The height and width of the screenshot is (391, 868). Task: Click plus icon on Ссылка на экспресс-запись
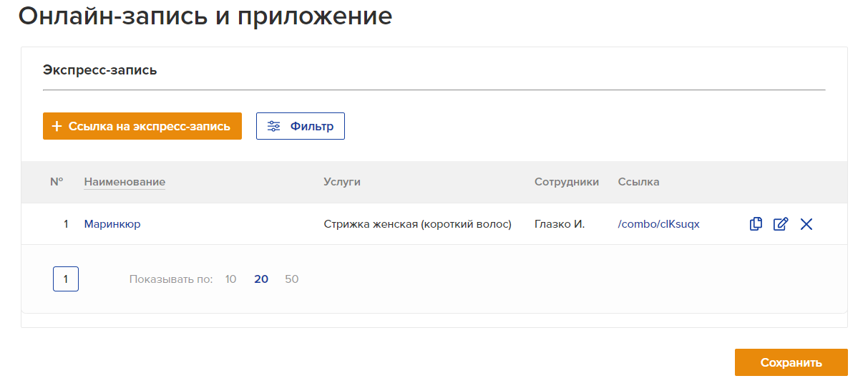pos(57,126)
